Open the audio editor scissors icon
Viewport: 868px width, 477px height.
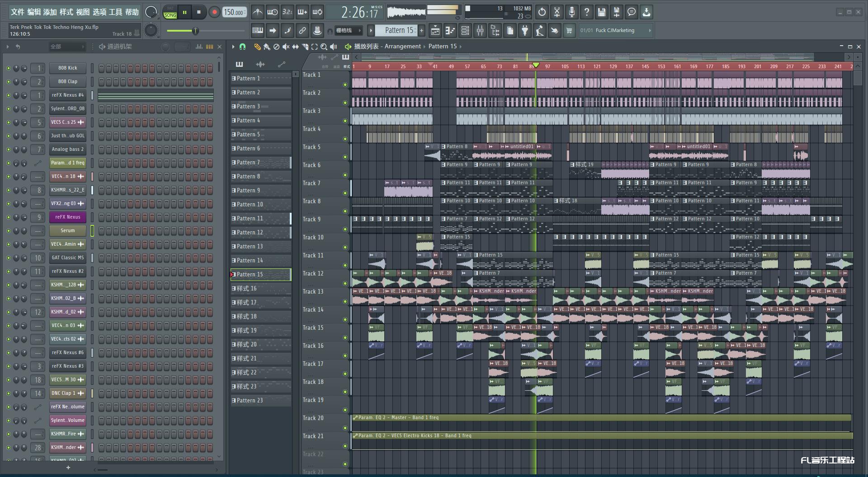[557, 12]
